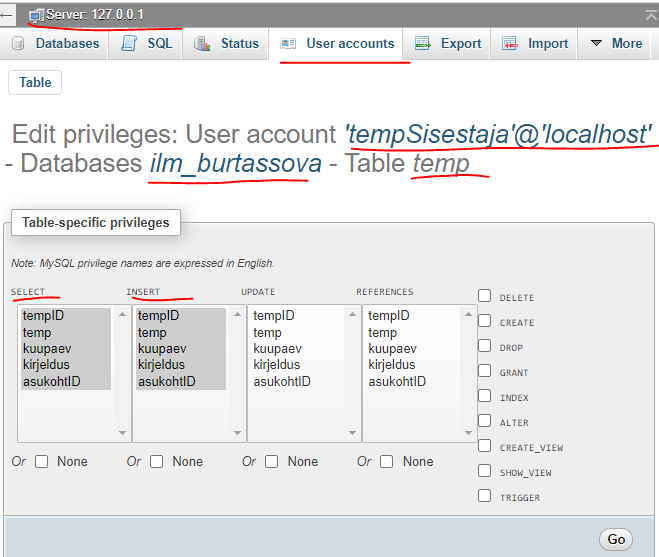The height and width of the screenshot is (557, 659).
Task: Enable the DELETE privilege checkbox
Action: 485,296
